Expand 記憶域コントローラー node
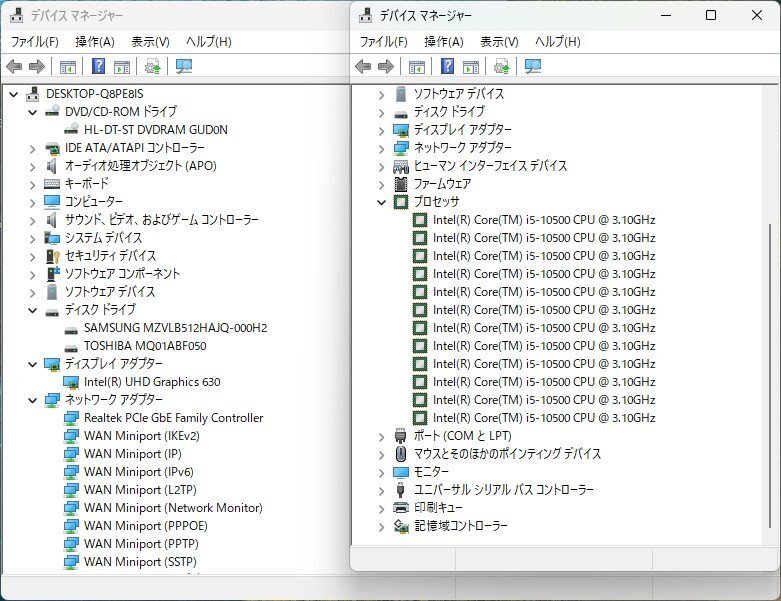Image resolution: width=781 pixels, height=601 pixels. pyautogui.click(x=382, y=526)
